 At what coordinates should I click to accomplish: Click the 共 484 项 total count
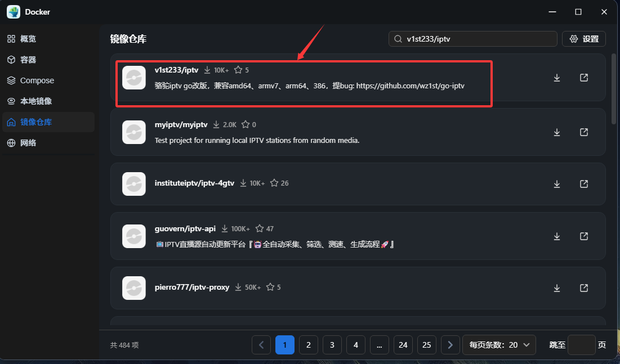pos(124,345)
